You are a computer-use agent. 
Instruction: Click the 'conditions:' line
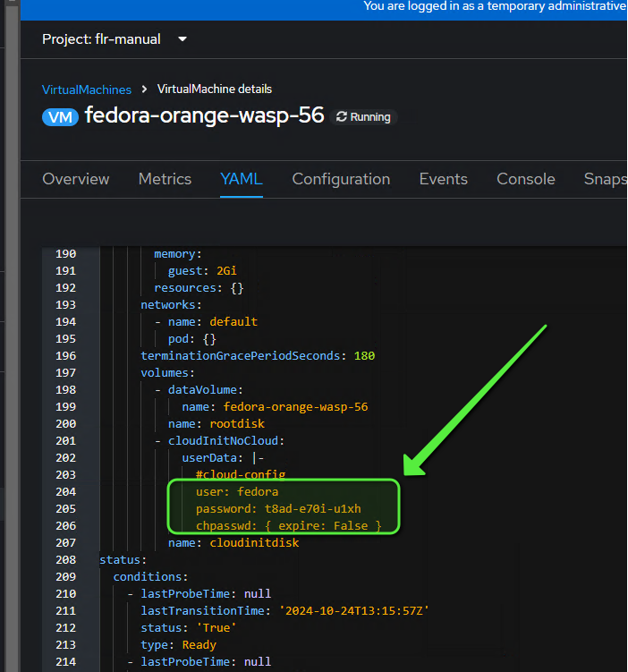151,577
